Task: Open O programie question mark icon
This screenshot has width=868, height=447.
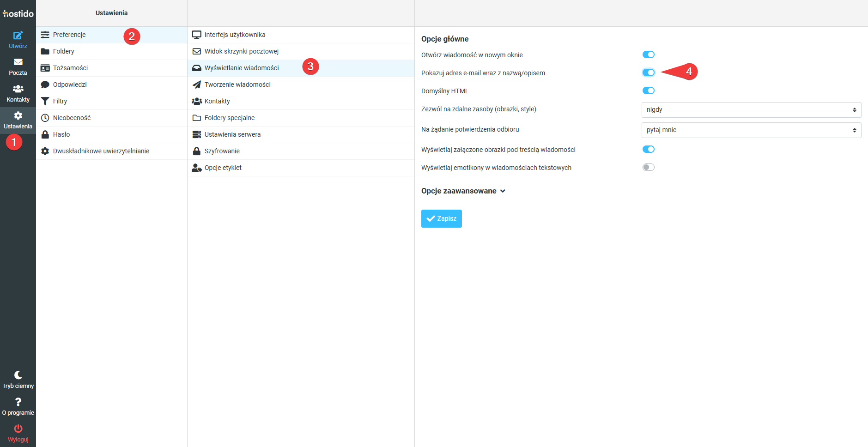Action: [18, 402]
